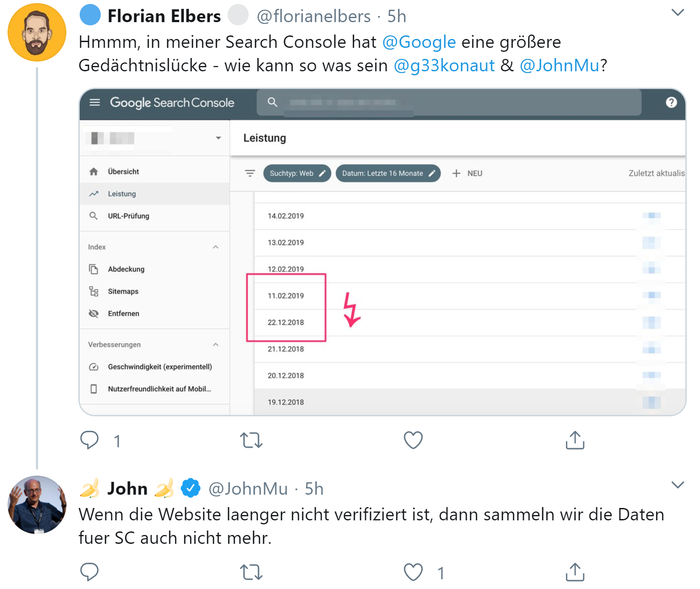
Task: Collapse the Verbesserungen section
Action: (216, 344)
